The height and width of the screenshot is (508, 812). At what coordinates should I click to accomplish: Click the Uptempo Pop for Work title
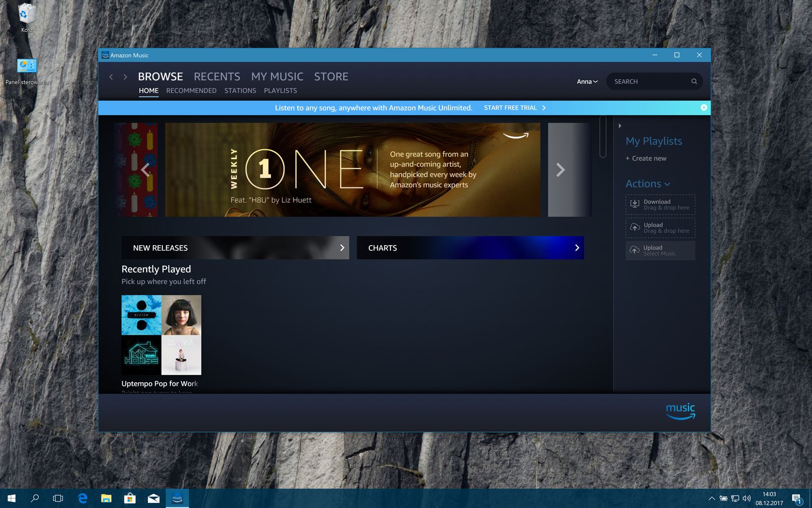(160, 384)
